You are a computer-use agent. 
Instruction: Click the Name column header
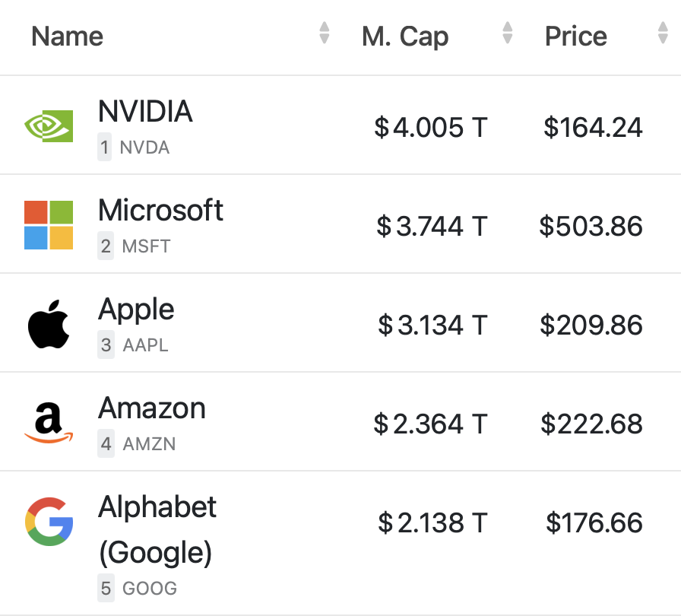(x=68, y=36)
